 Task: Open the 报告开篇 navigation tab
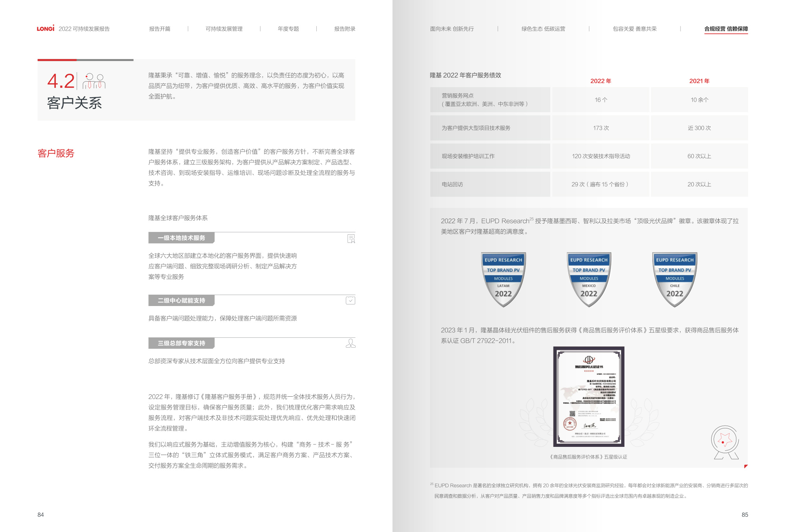tap(160, 29)
